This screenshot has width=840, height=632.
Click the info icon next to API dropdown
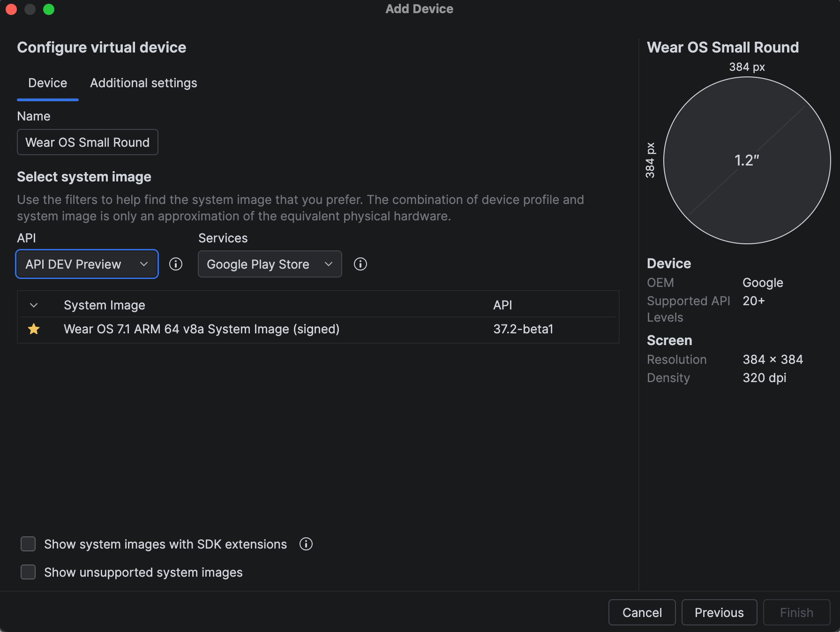[176, 264]
